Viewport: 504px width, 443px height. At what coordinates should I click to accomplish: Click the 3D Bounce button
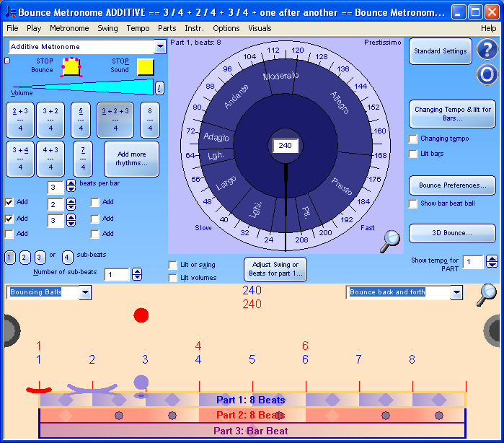point(452,233)
